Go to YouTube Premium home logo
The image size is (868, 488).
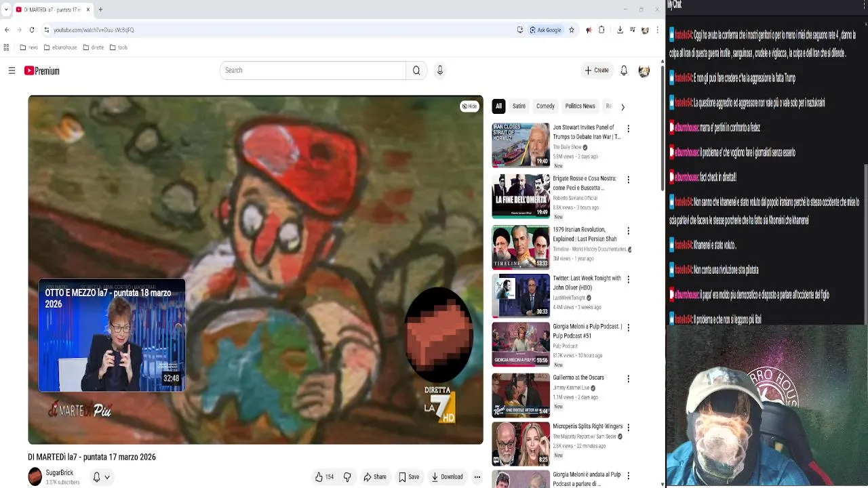point(42,70)
